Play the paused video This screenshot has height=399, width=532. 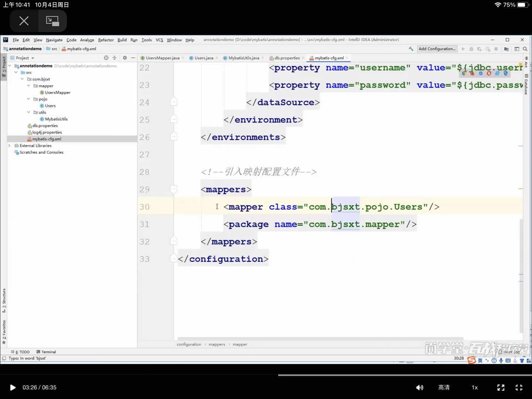click(x=13, y=388)
